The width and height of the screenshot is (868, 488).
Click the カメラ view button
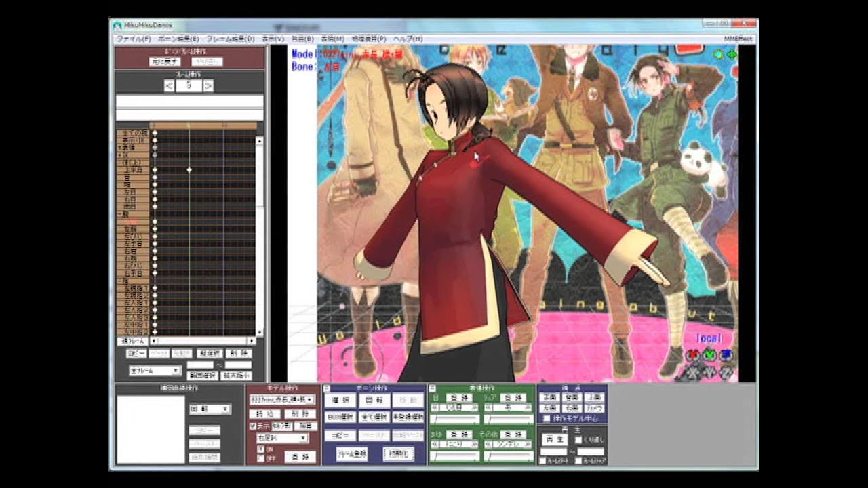click(x=594, y=408)
